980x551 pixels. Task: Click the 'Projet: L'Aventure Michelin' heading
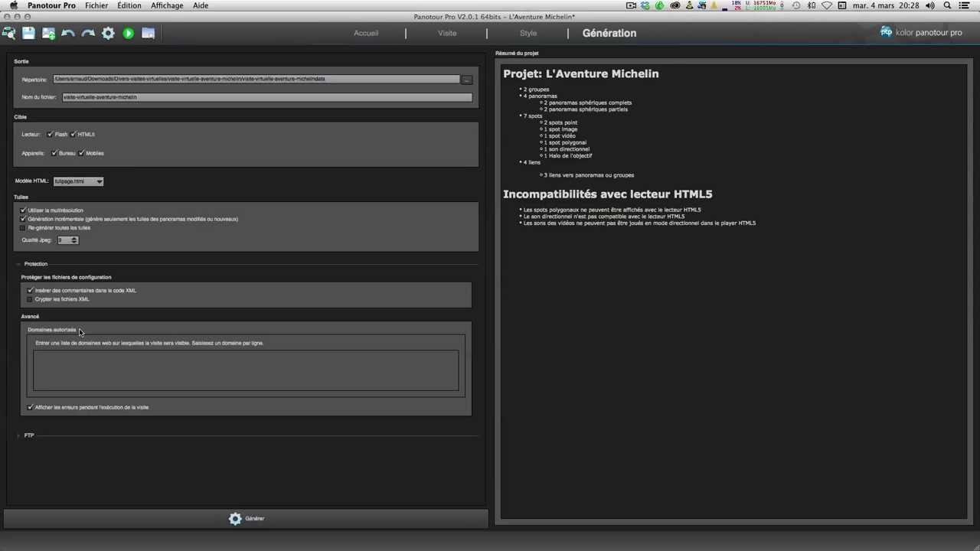pos(580,73)
